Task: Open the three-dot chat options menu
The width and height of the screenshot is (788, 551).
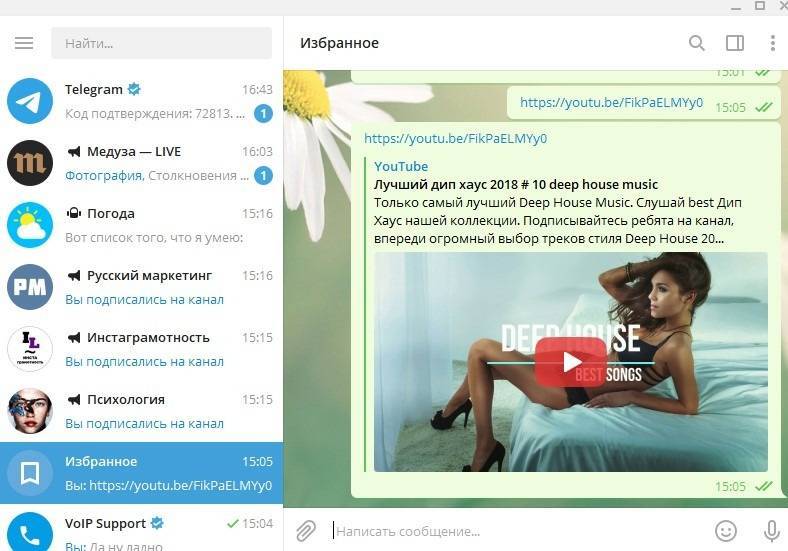Action: (x=772, y=43)
